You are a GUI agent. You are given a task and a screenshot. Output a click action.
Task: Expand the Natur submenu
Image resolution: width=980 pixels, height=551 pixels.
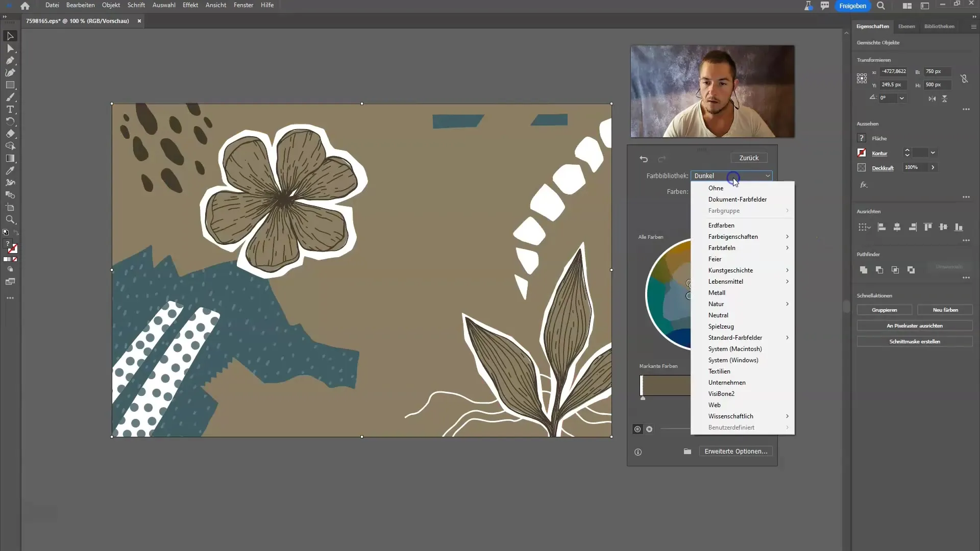(x=743, y=304)
